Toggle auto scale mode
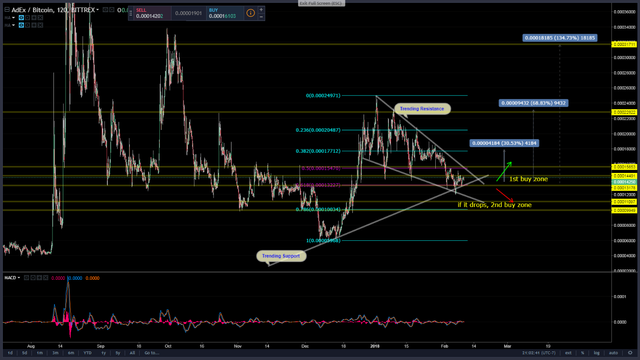The width and height of the screenshot is (640, 360). click(x=613, y=353)
